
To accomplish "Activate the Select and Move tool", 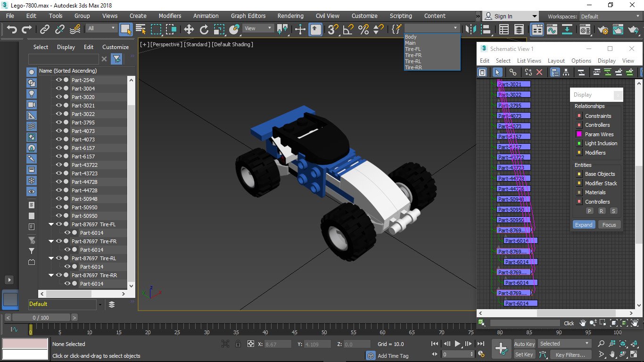I will [x=189, y=29].
